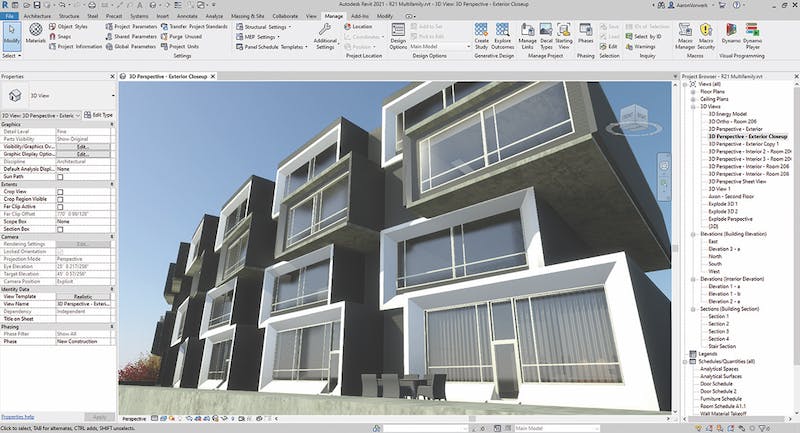
Task: Click the Object Styles icon
Action: coord(53,27)
